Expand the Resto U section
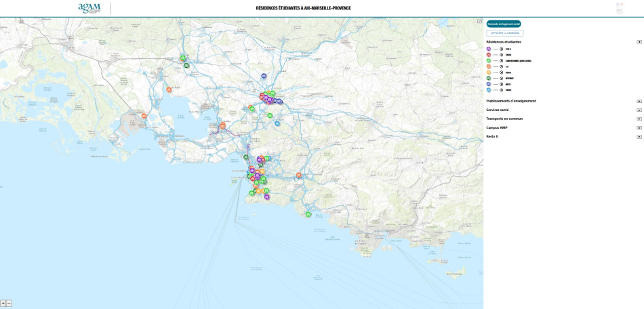The height and width of the screenshot is (309, 644). 639,137
